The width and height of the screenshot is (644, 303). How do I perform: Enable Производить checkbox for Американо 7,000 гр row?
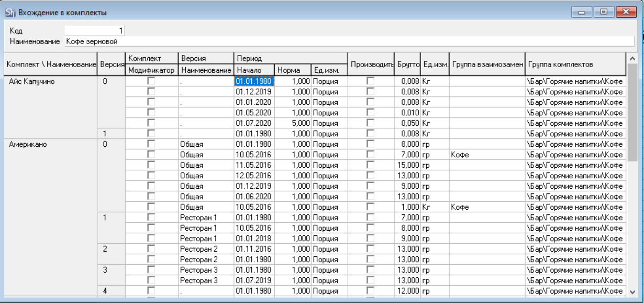pos(371,155)
